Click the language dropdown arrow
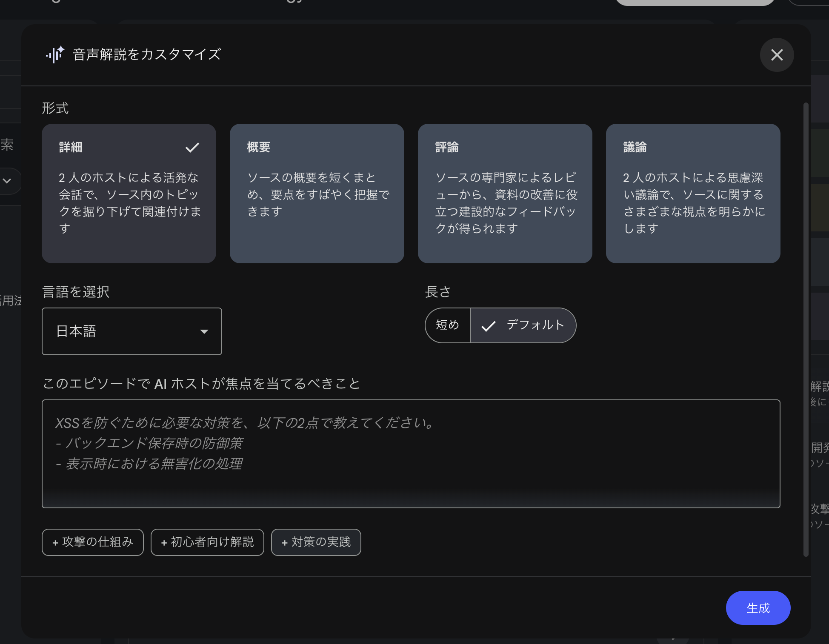829x644 pixels. pos(204,331)
